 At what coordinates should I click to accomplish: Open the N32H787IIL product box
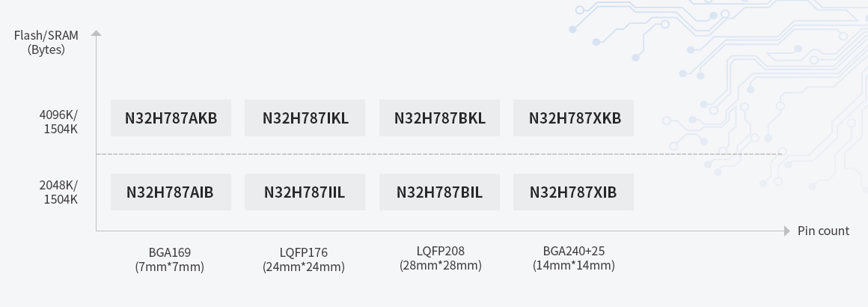[305, 192]
